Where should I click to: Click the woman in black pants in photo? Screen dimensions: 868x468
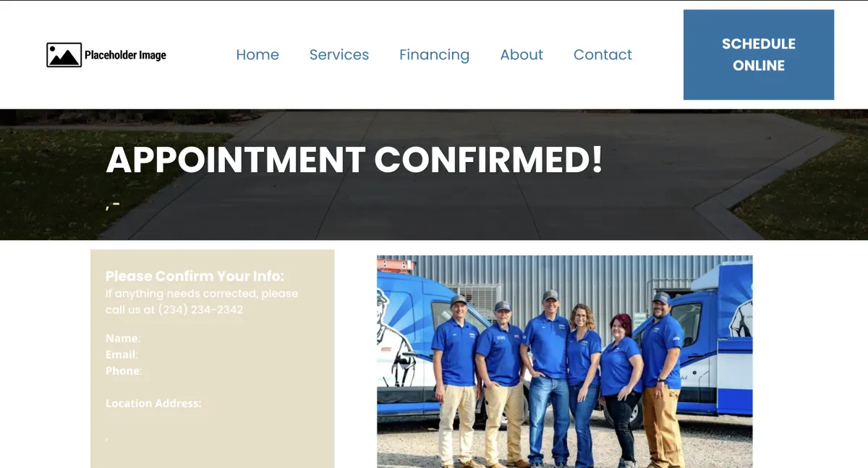[x=620, y=391]
